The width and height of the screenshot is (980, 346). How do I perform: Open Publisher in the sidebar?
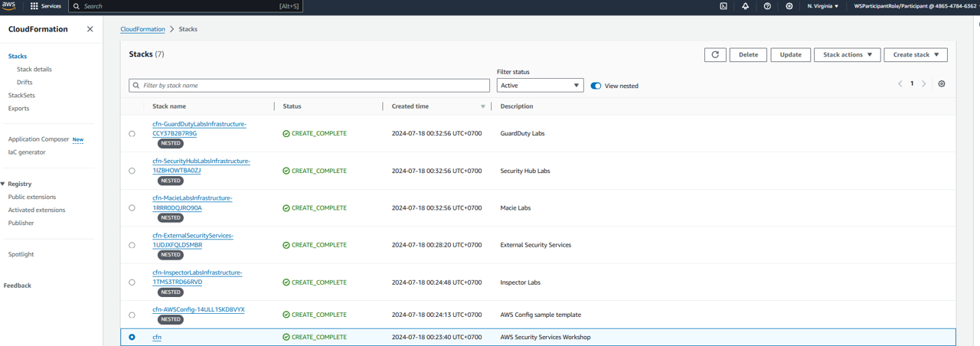coord(21,223)
